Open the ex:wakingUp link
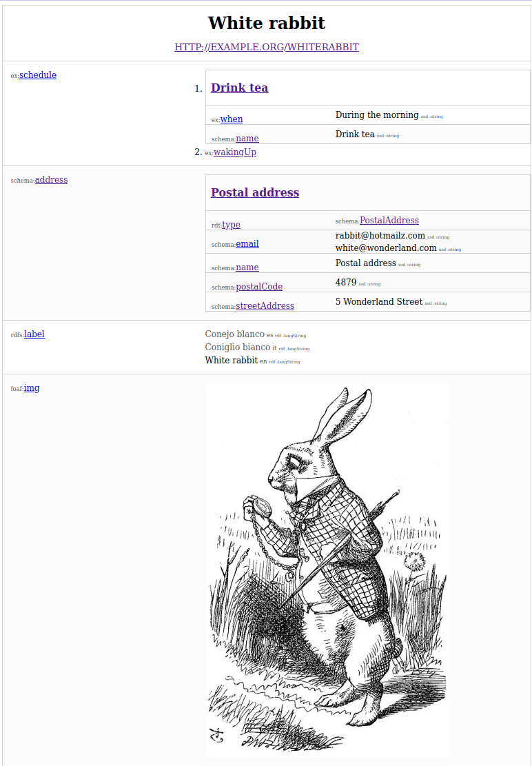The width and height of the screenshot is (532, 766). pos(235,152)
